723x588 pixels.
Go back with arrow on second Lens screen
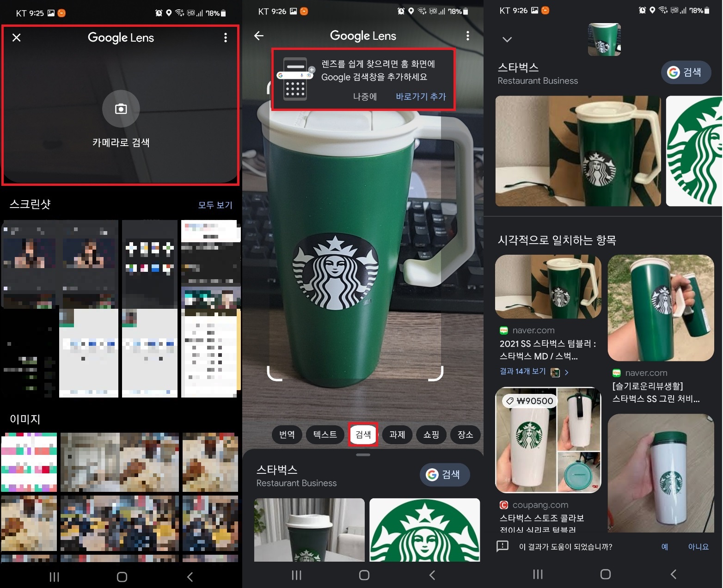tap(259, 36)
